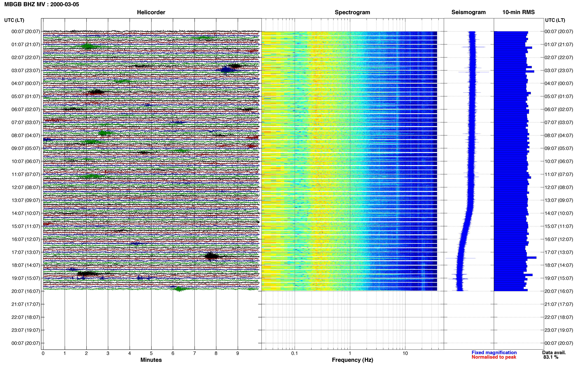Click frequency tick label '1'
Image resolution: width=588 pixels, height=368 pixels.
(350, 353)
